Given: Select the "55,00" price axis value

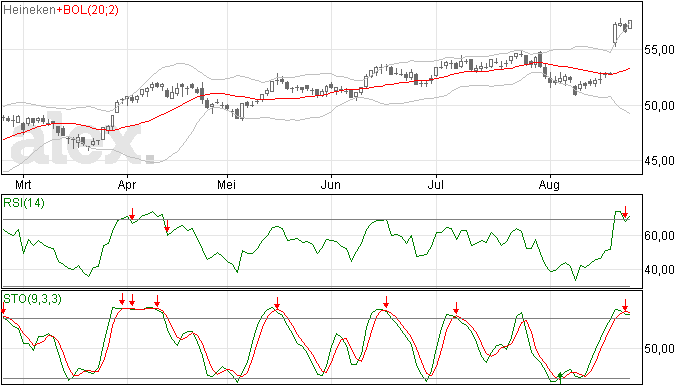Looking at the screenshot, I should pyautogui.click(x=659, y=50).
